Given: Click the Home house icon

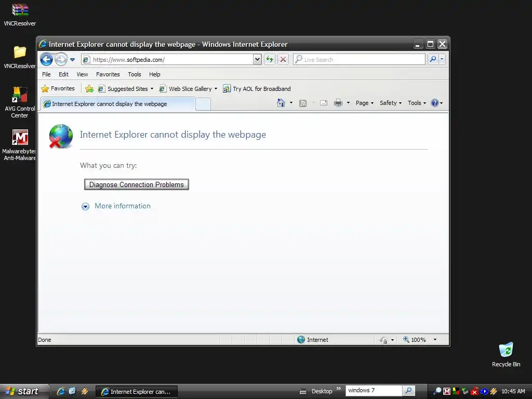Looking at the screenshot, I should click(x=281, y=103).
